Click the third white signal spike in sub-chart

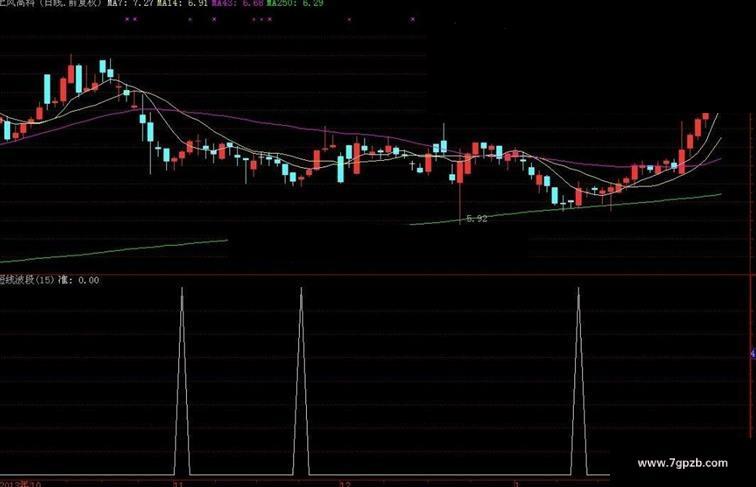[579, 381]
